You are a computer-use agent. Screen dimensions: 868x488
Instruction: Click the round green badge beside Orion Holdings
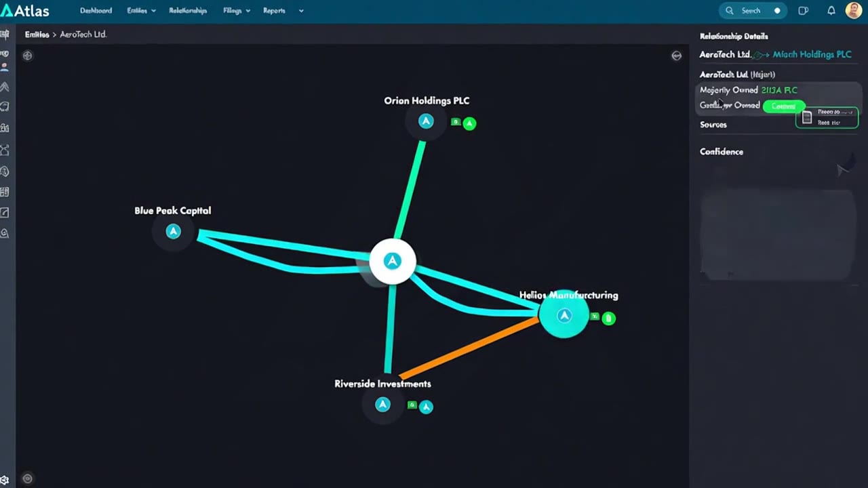tap(469, 123)
